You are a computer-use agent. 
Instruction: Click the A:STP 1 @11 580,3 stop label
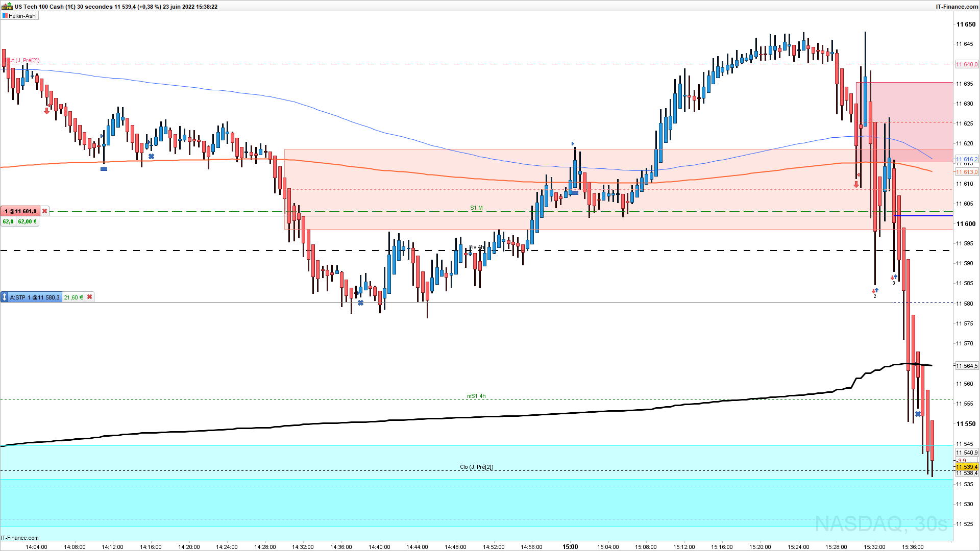(35, 297)
